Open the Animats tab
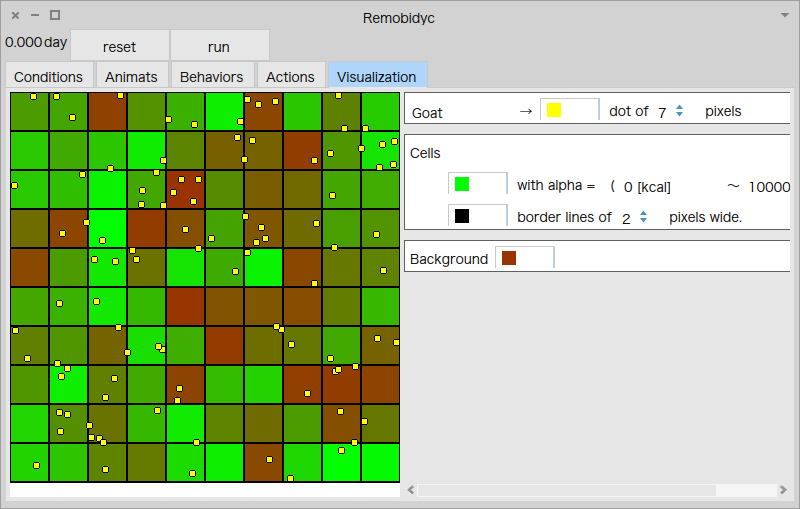 (x=131, y=77)
